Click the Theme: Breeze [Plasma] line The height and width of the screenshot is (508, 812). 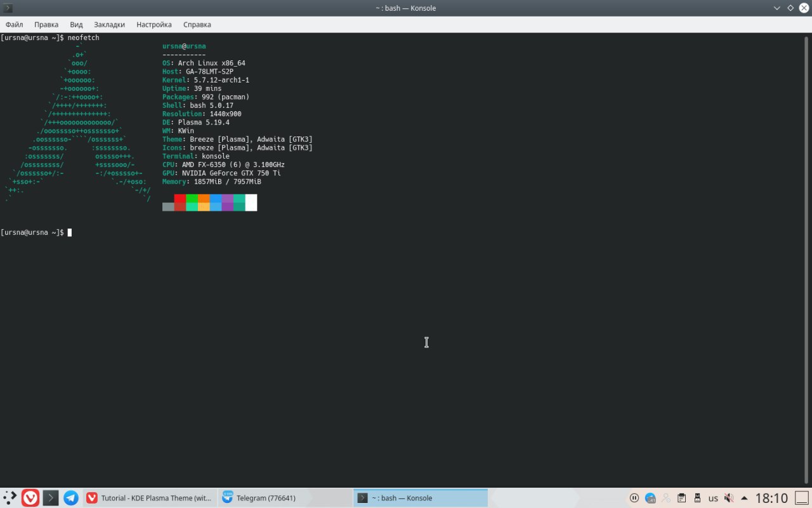(237, 139)
